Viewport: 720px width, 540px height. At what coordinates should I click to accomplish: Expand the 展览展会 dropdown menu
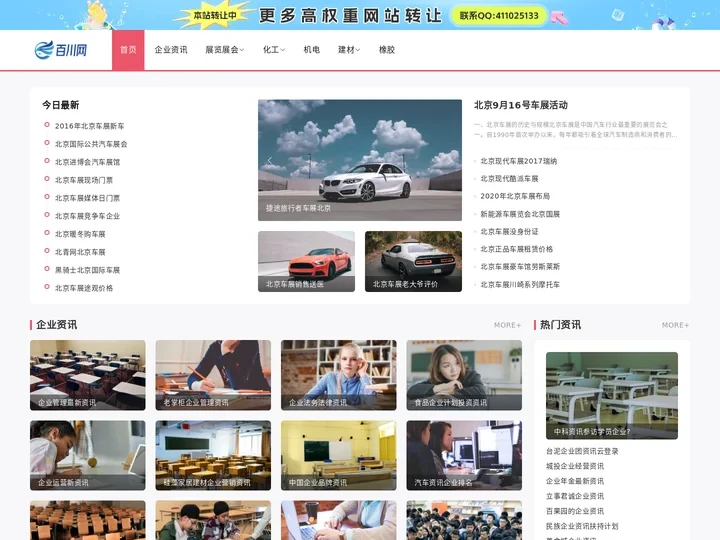coord(225,50)
